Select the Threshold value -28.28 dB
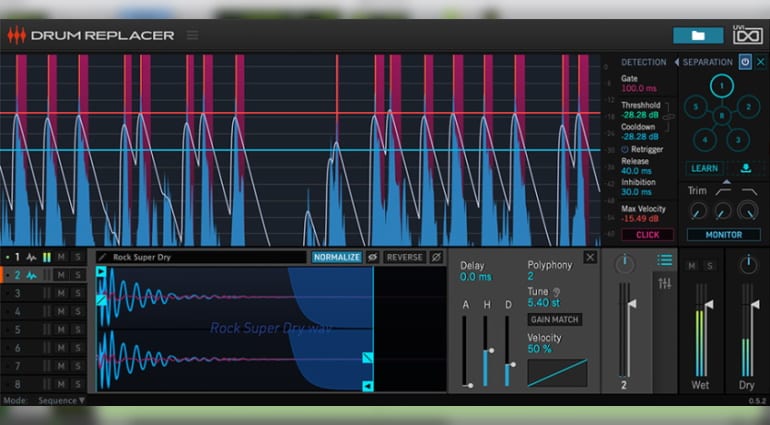This screenshot has width=770, height=425. pyautogui.click(x=639, y=115)
